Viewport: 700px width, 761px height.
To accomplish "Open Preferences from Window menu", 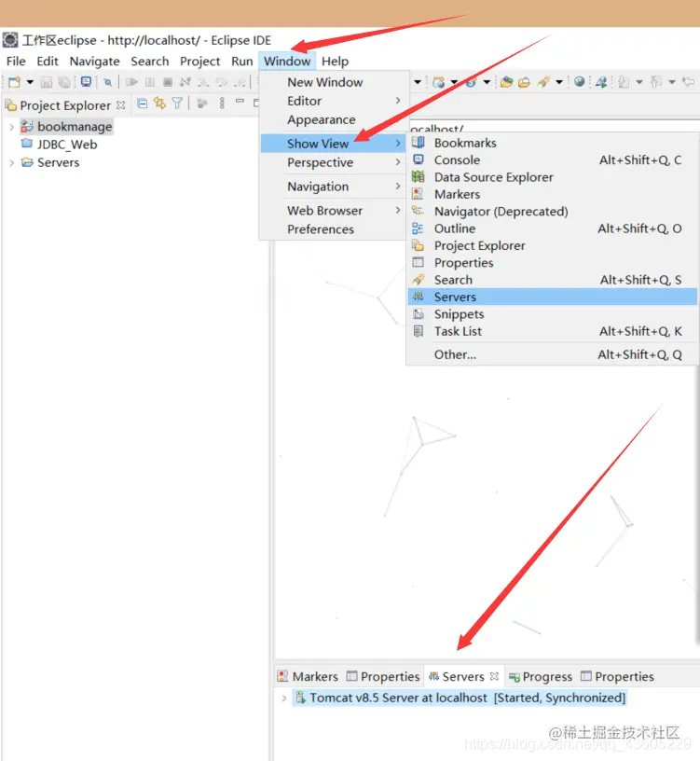I will (x=335, y=229).
